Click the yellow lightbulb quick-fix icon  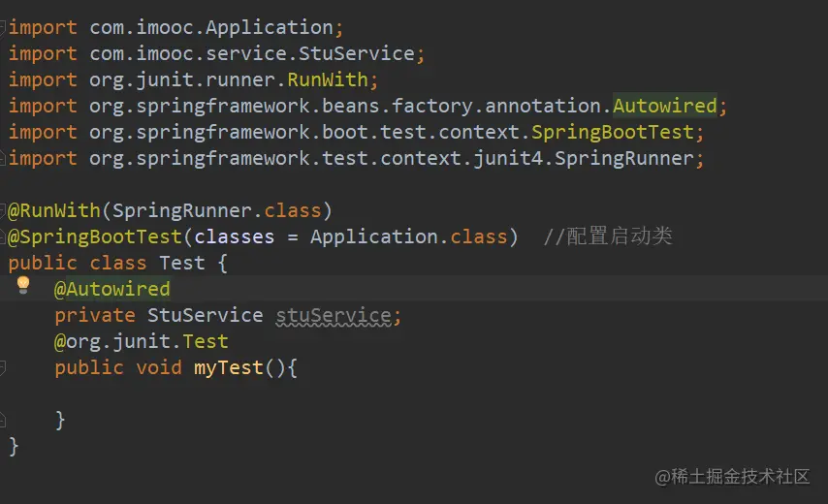(x=24, y=286)
